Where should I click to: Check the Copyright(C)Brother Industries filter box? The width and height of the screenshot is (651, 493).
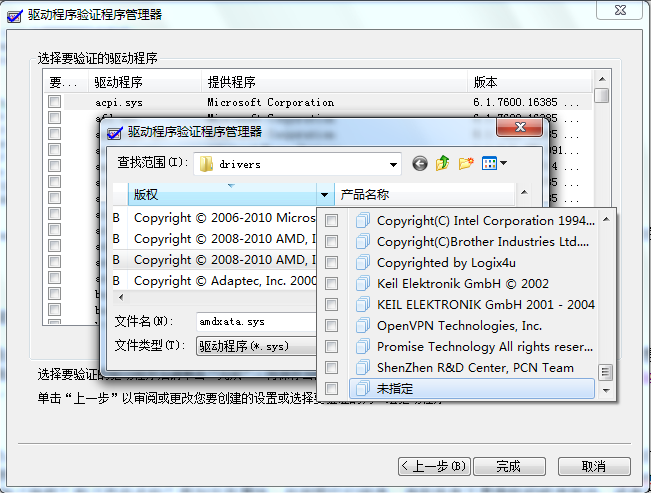point(331,241)
